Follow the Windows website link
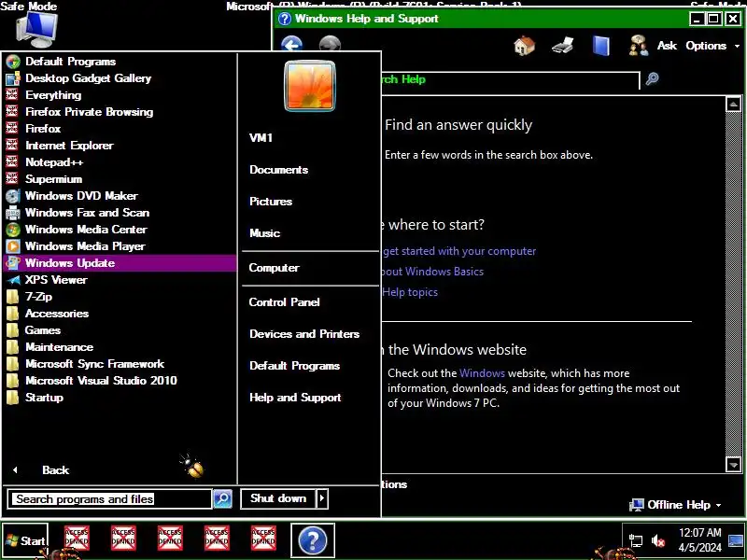The image size is (747, 560). pyautogui.click(x=482, y=372)
